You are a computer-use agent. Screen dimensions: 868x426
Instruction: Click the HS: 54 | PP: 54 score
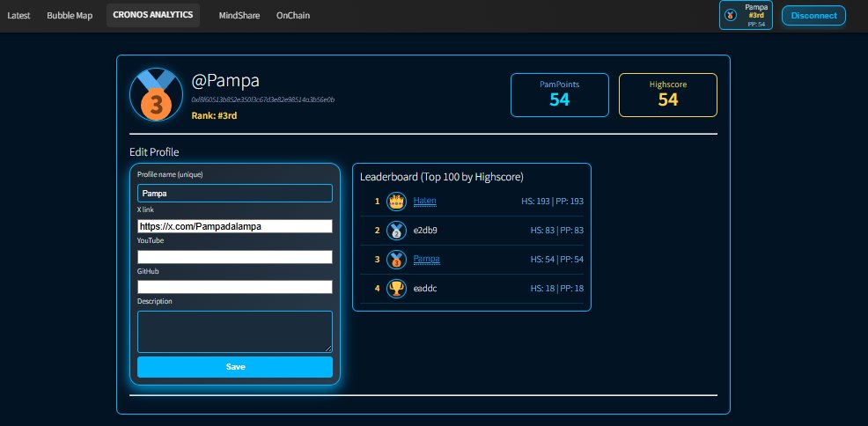pos(557,259)
